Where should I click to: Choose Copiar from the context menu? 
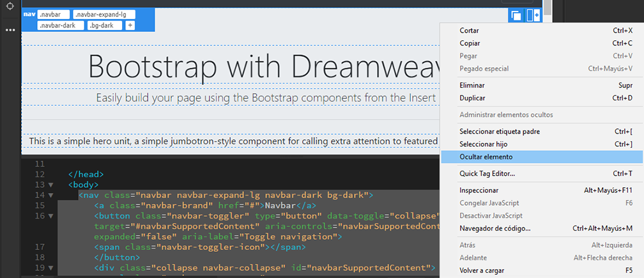point(470,43)
